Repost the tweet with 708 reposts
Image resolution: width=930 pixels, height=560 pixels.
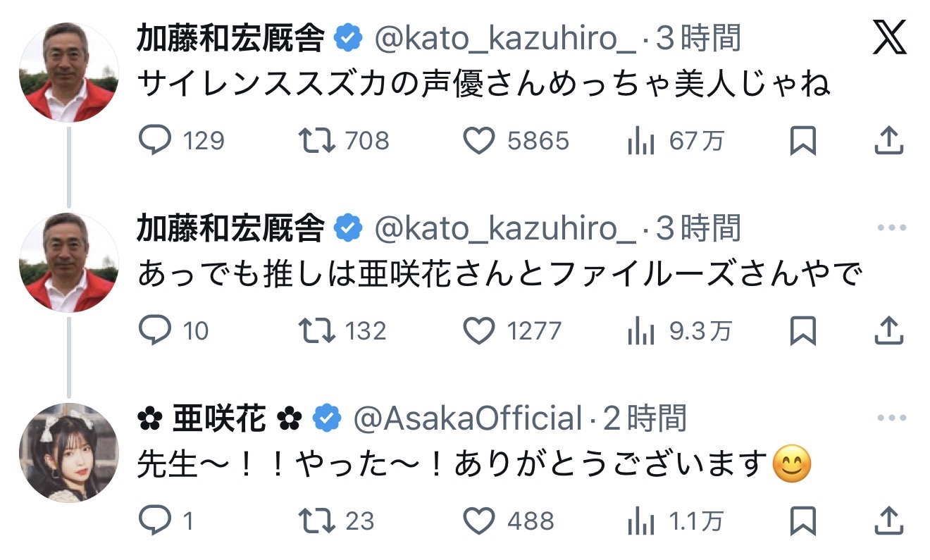coord(316,141)
